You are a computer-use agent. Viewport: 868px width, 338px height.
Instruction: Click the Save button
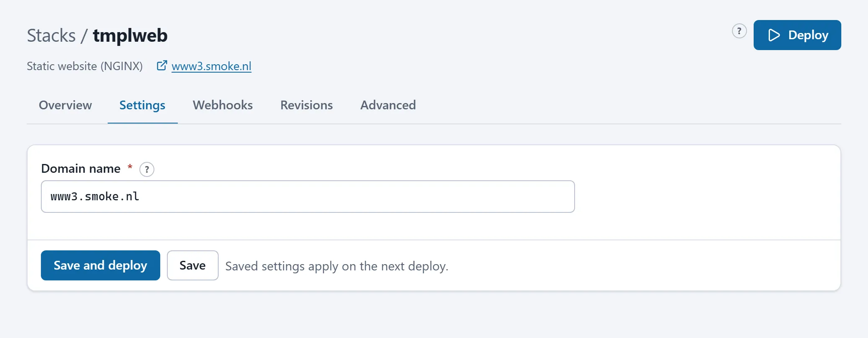[x=193, y=265]
